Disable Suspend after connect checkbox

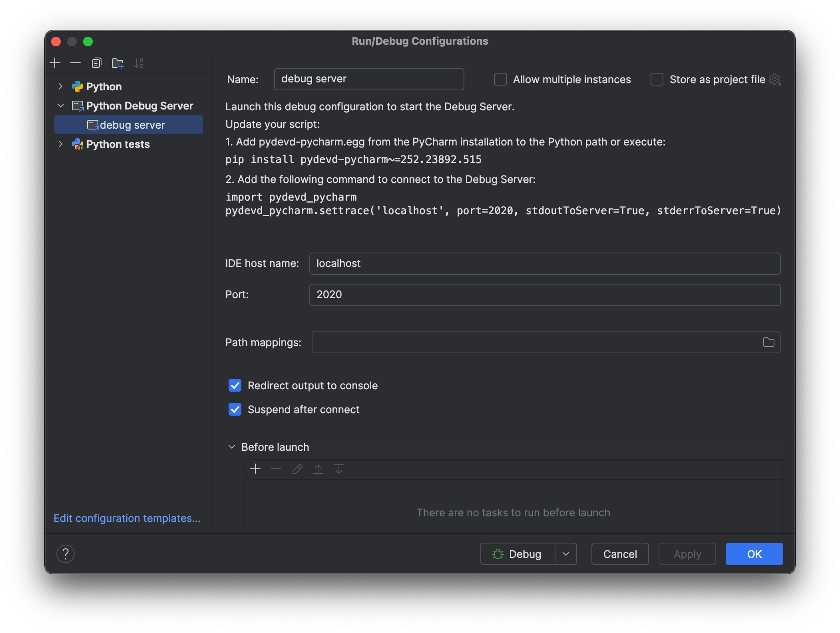pos(235,410)
